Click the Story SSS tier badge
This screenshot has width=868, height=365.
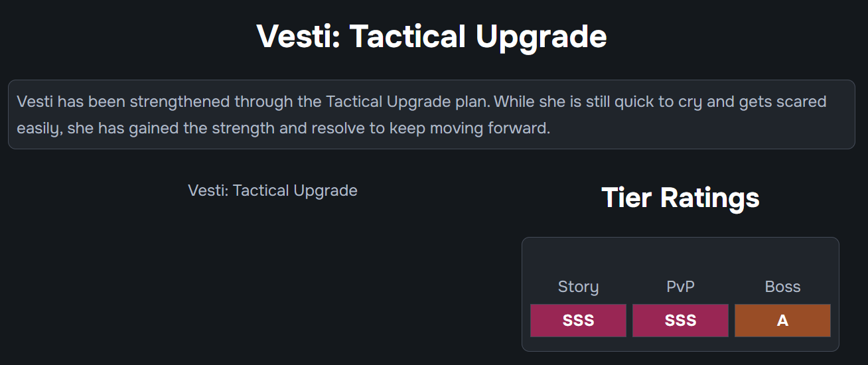tap(578, 321)
